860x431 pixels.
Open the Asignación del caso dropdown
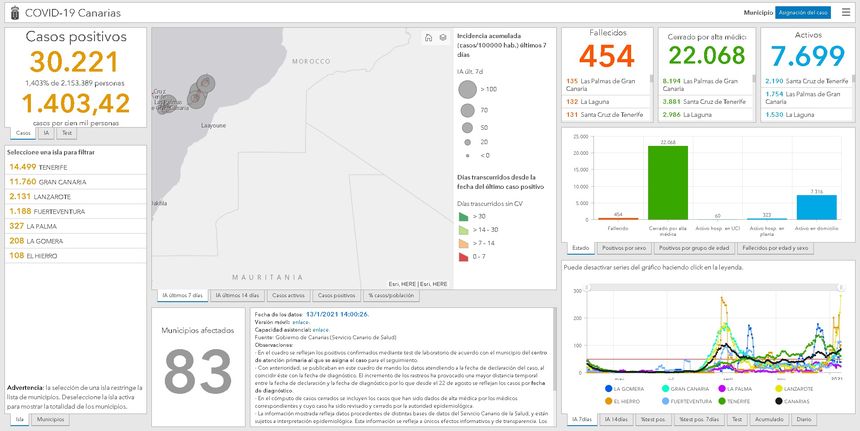(802, 12)
